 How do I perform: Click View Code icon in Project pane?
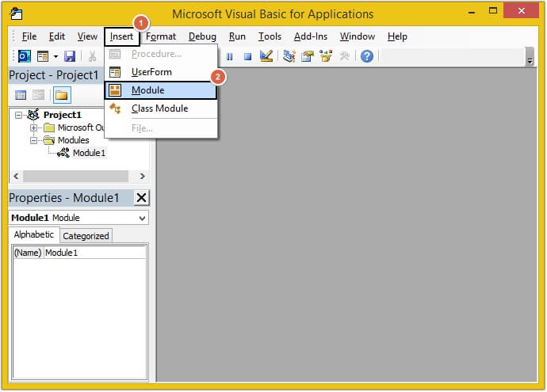21,95
